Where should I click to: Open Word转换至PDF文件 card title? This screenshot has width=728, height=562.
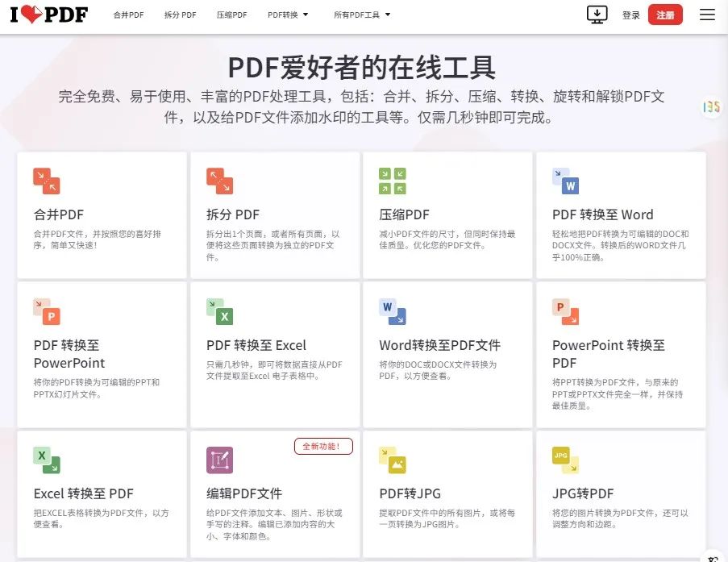pos(439,345)
